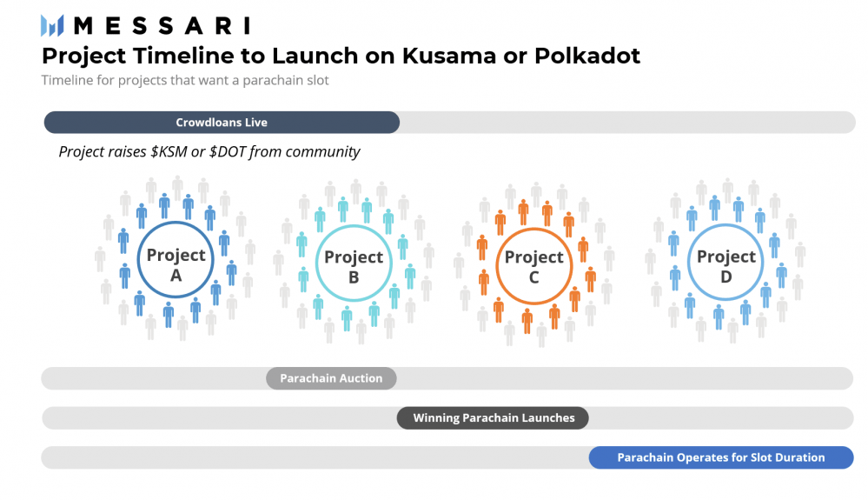Click the empty gray track after Crowdloans Live
Image resolution: width=868 pixels, height=500 pixels.
(626, 123)
